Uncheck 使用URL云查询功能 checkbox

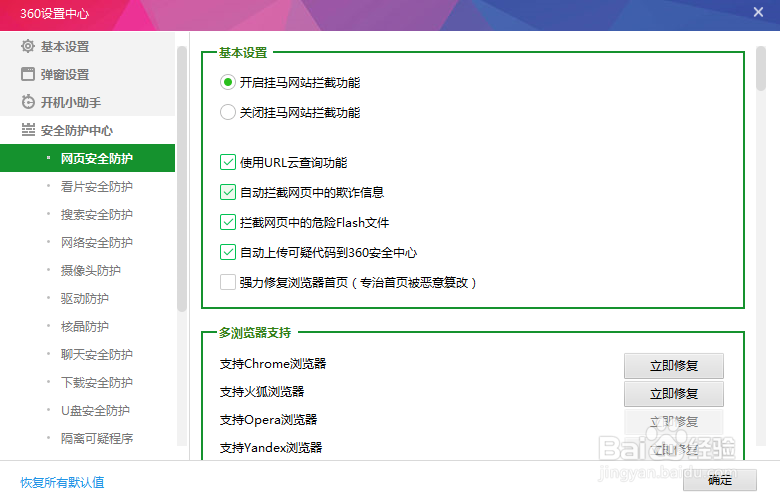point(228,162)
